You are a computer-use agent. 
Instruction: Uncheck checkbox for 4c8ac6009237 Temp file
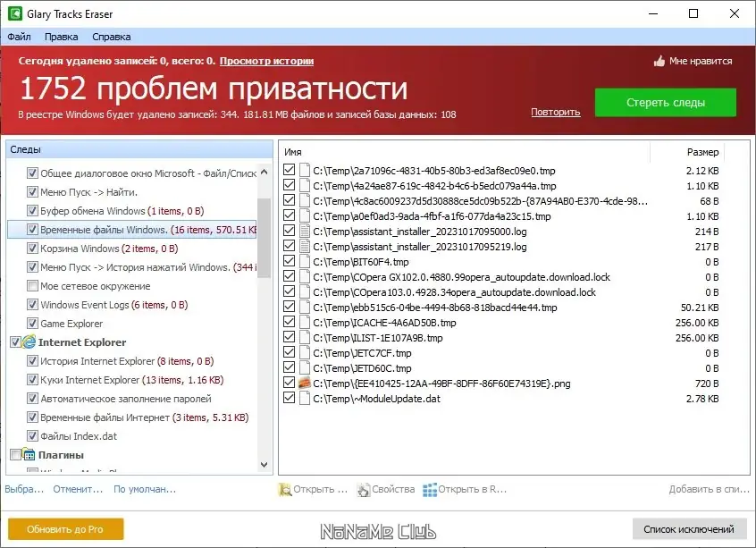(x=289, y=200)
